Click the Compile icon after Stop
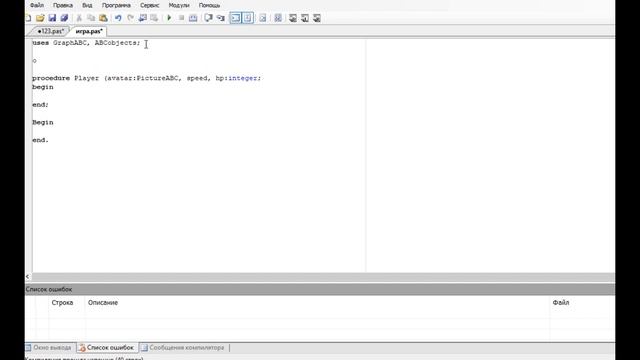The width and height of the screenshot is (640, 360). [x=193, y=18]
